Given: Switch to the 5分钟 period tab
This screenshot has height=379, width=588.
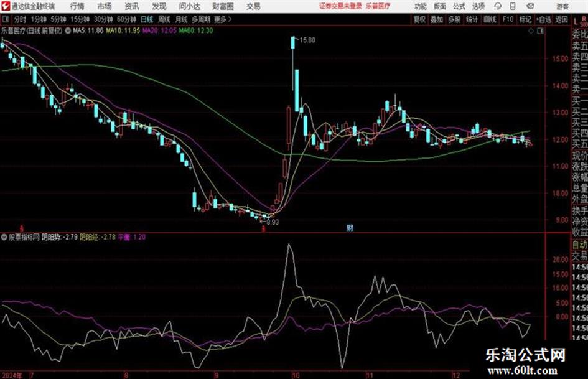Looking at the screenshot, I should 58,19.
